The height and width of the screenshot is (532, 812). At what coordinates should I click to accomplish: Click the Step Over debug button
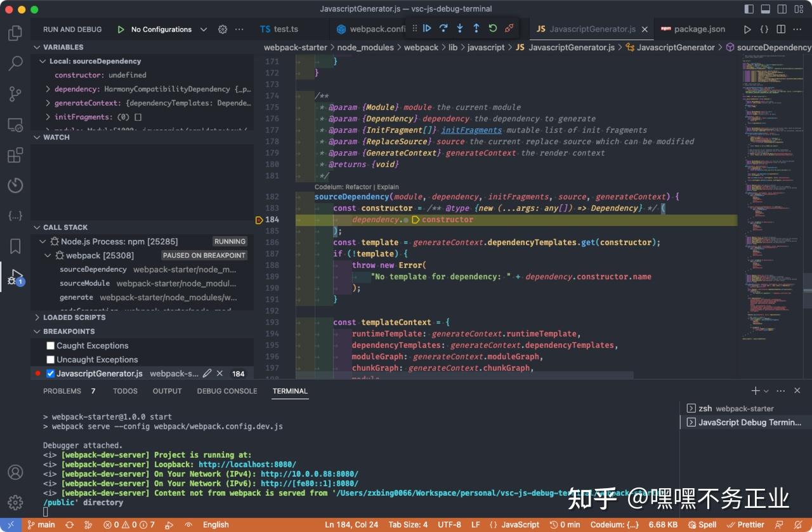tap(443, 29)
